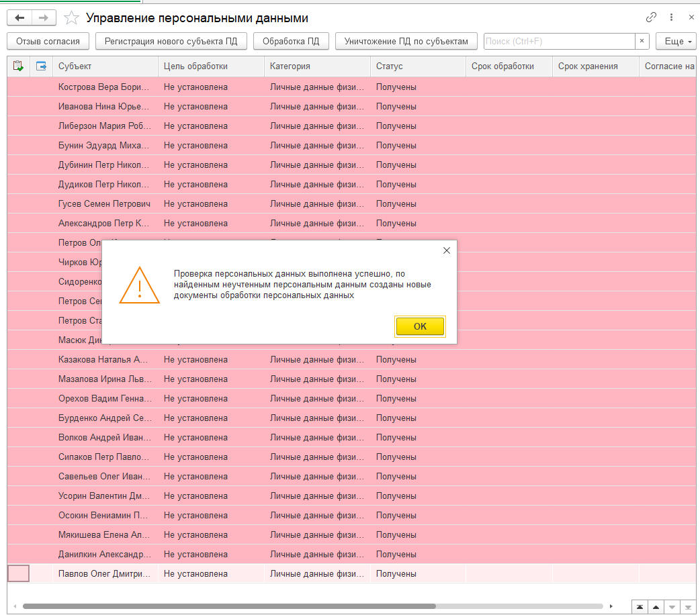Click into the search field "Поиск"
700x615 pixels.
click(559, 42)
